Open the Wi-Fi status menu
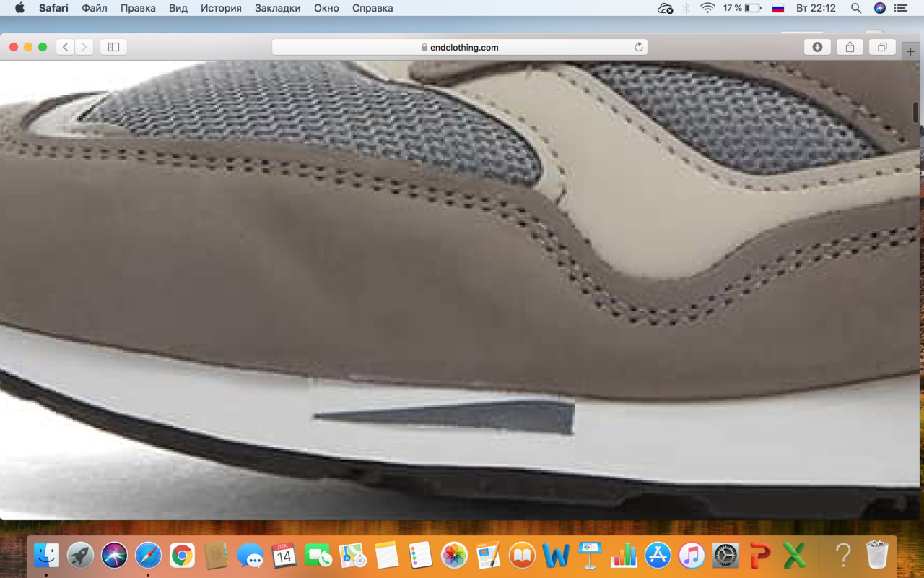The height and width of the screenshot is (578, 924). click(x=707, y=8)
